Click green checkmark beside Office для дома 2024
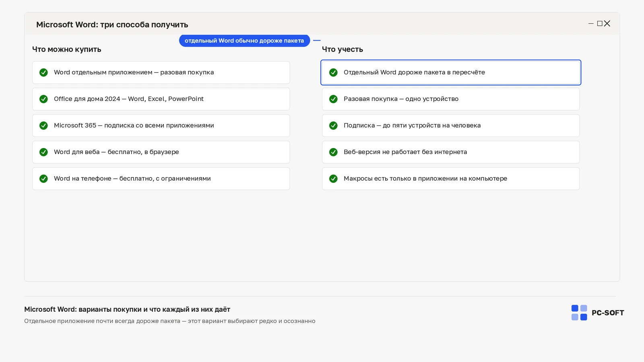Image resolution: width=644 pixels, height=362 pixels. 43,99
